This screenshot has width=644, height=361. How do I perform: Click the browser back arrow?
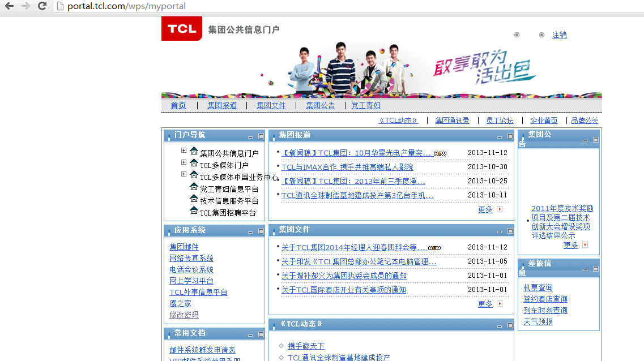pos(9,6)
